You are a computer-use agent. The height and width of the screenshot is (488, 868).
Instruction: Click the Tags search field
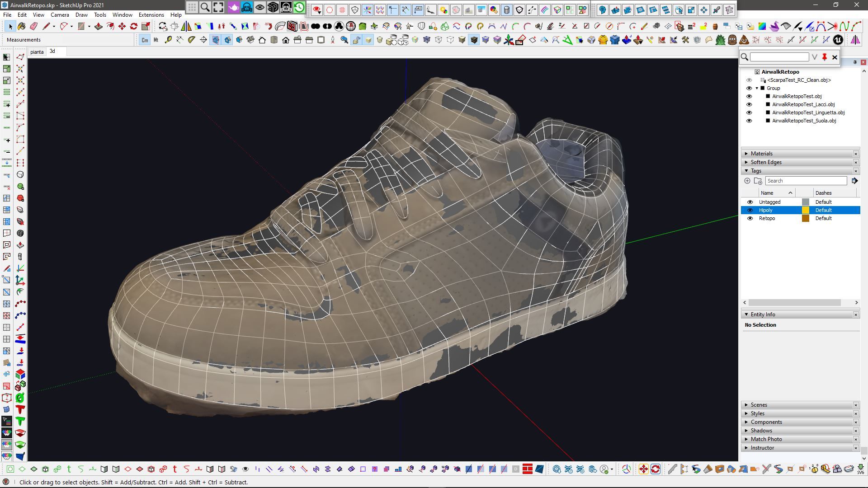tap(806, 181)
